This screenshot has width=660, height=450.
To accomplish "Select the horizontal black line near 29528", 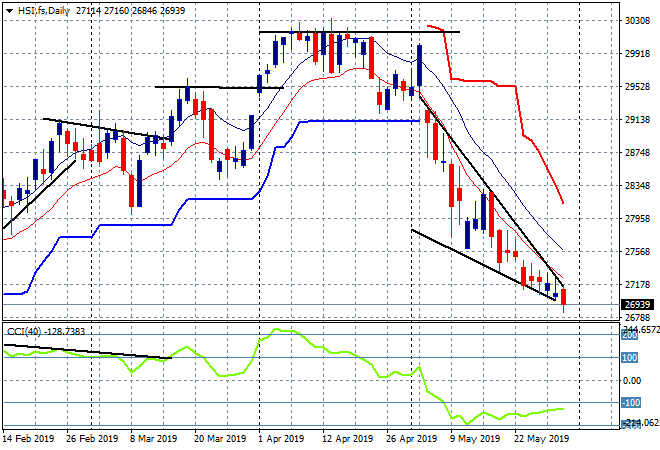I will pyautogui.click(x=219, y=87).
